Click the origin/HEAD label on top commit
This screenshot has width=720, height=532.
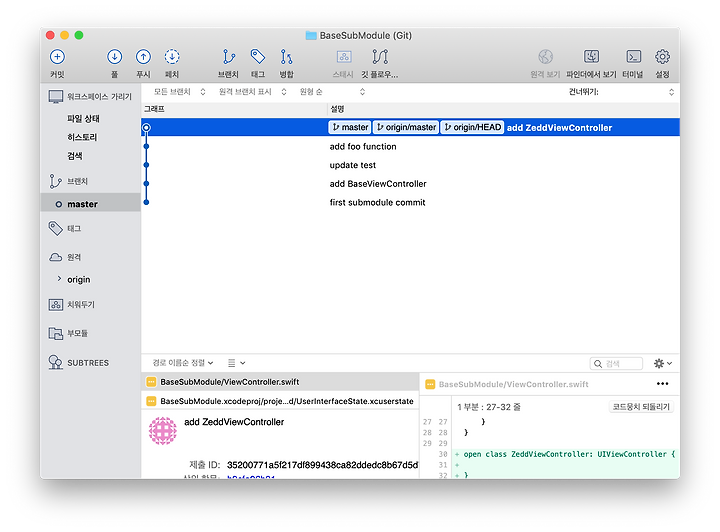point(472,127)
